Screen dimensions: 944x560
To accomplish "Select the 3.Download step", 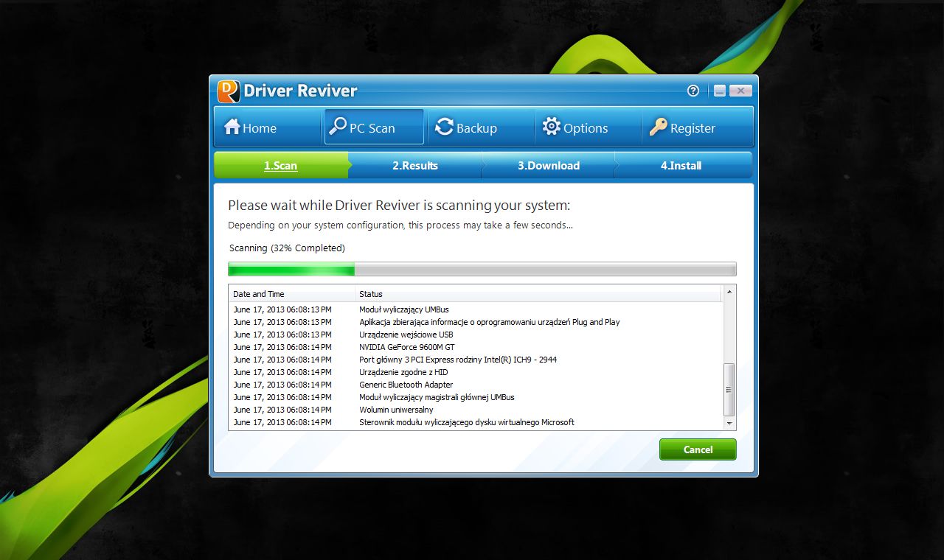I will (549, 166).
